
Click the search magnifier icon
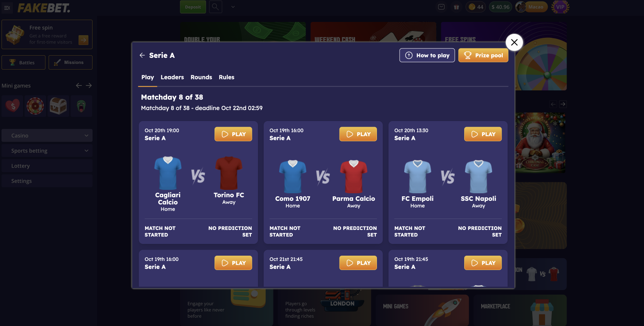pyautogui.click(x=215, y=7)
